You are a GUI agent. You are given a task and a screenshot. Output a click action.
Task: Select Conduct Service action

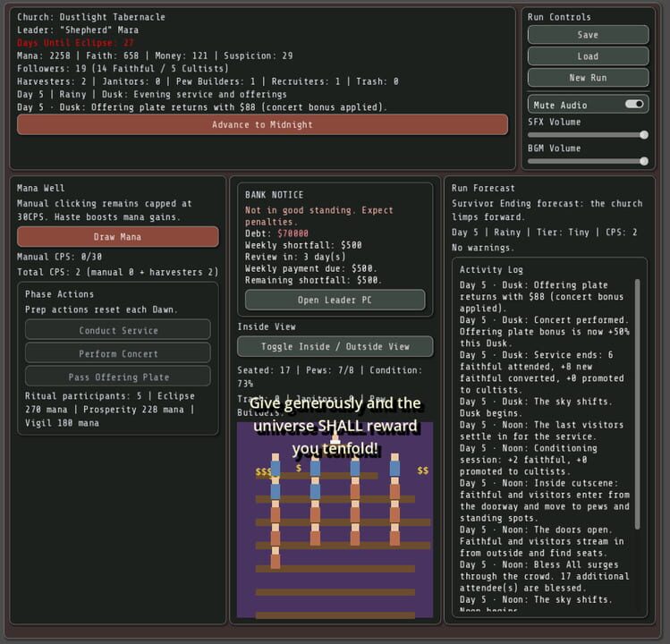pyautogui.click(x=118, y=330)
